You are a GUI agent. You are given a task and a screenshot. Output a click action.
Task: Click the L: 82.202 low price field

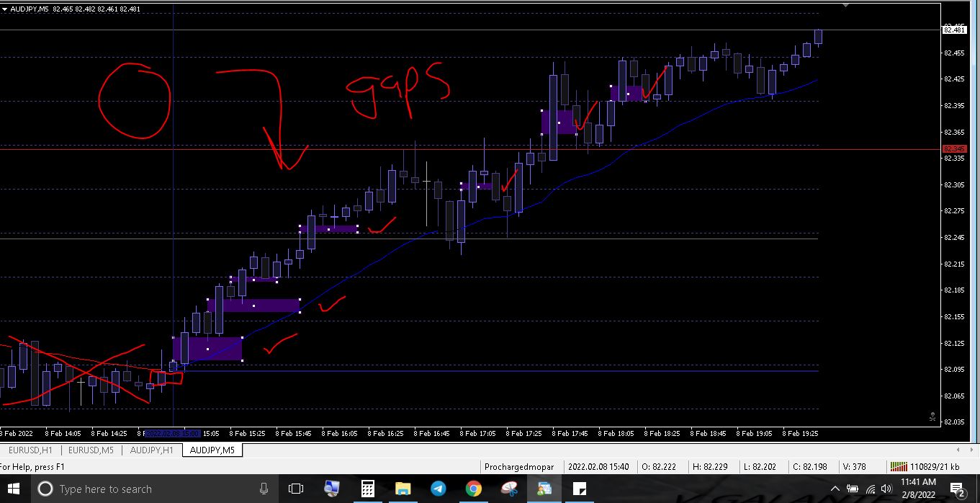[760, 467]
